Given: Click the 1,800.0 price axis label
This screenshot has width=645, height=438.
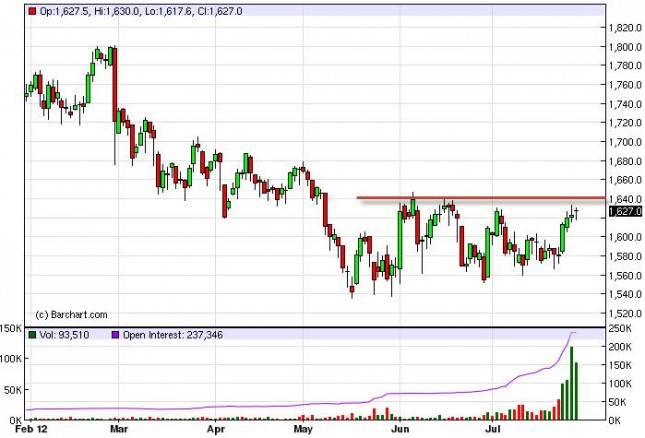Looking at the screenshot, I should tap(625, 47).
